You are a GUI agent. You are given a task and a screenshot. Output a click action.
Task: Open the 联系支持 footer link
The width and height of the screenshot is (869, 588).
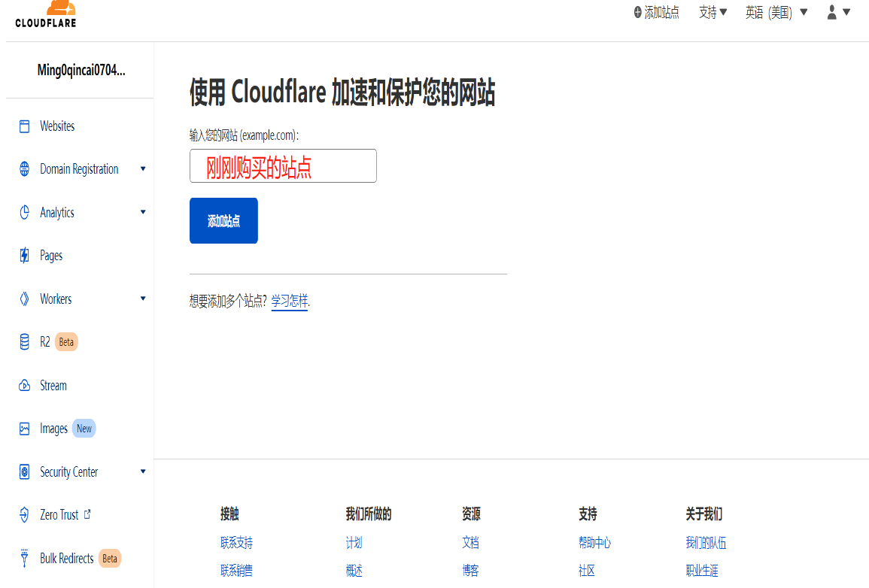click(x=237, y=543)
